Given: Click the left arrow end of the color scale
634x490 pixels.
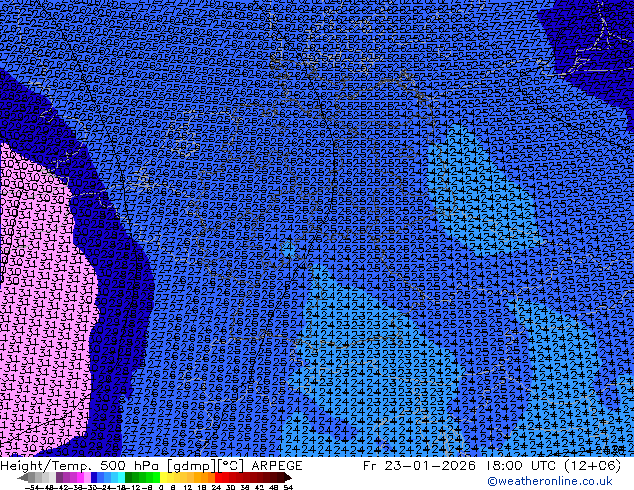Looking at the screenshot, I should pos(22,478).
